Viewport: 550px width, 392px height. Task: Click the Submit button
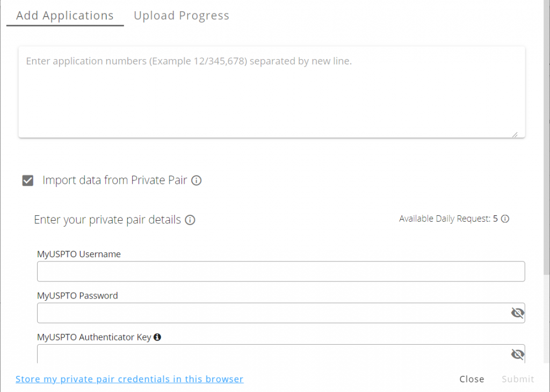518,379
